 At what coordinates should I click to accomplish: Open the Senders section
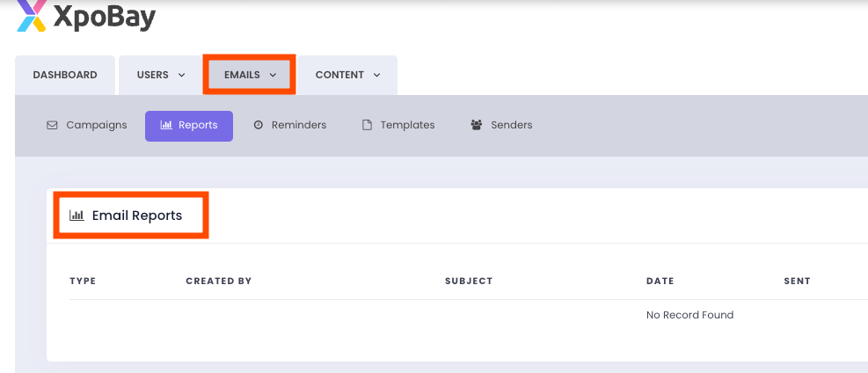[x=511, y=126]
